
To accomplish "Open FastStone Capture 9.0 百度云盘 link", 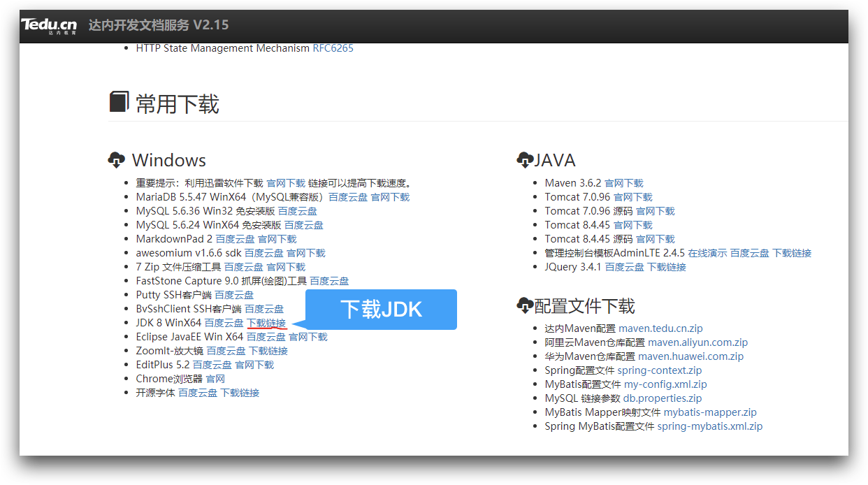I will click(330, 281).
